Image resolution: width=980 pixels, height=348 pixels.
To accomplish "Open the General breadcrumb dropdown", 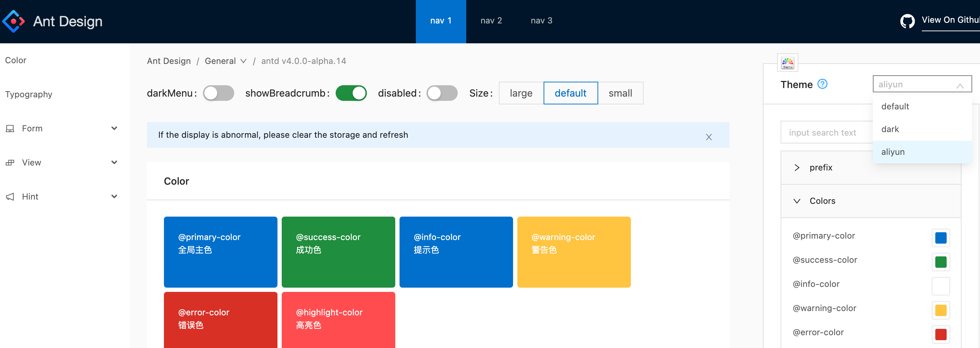I will pyautogui.click(x=226, y=61).
